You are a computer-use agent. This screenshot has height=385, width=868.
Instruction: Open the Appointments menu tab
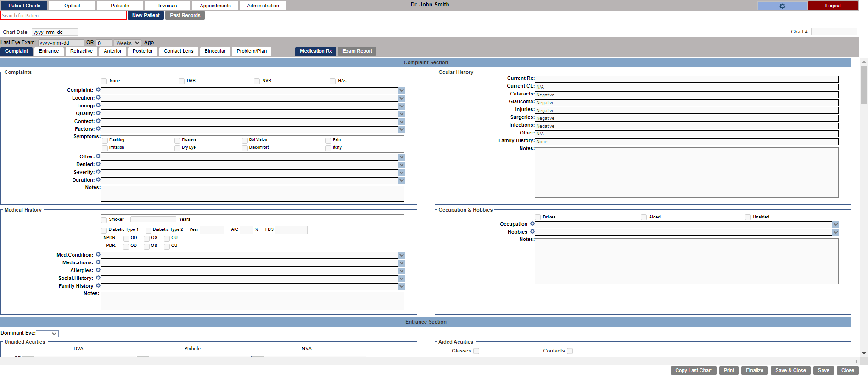click(215, 6)
